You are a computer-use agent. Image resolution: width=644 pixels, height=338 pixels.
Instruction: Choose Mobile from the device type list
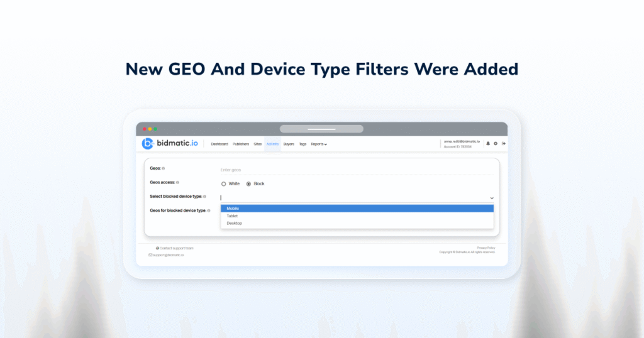(x=357, y=209)
